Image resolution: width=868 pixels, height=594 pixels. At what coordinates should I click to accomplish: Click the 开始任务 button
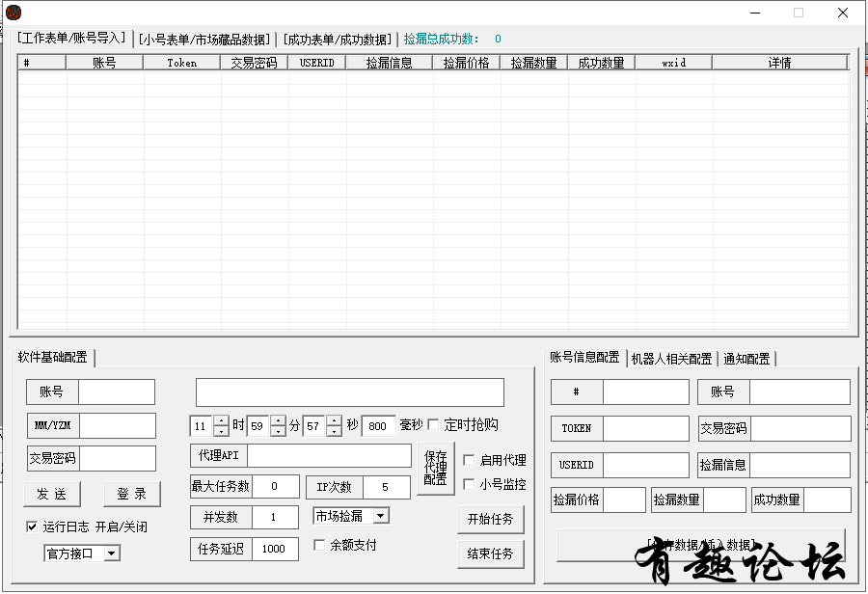491,519
